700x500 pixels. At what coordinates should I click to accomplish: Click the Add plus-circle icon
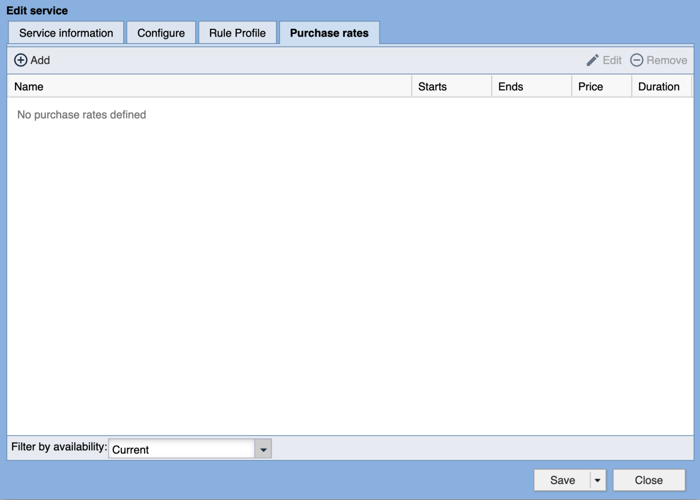(21, 60)
